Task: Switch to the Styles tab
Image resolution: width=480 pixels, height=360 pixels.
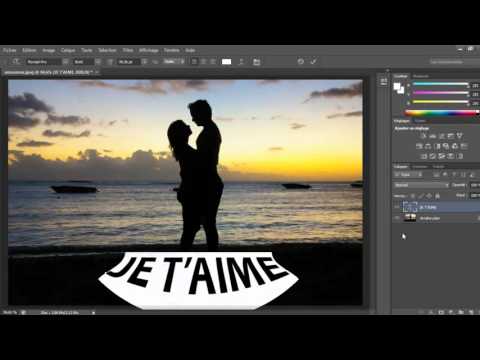Action: 420,121
